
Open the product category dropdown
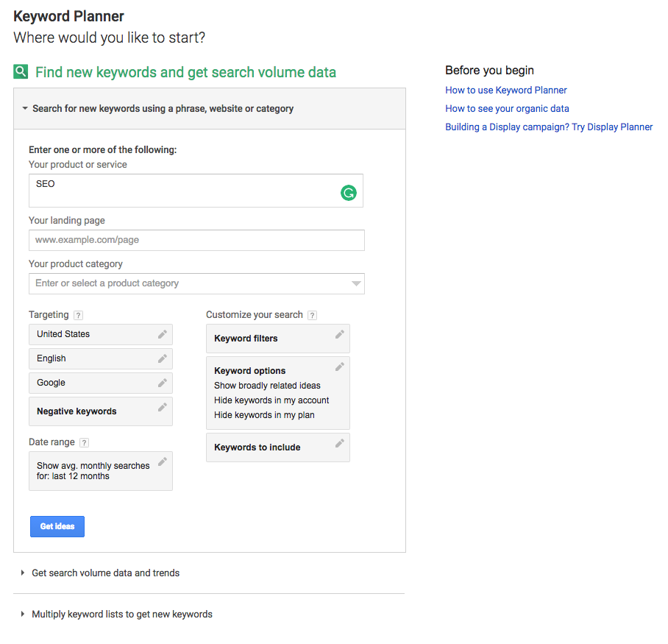(356, 283)
